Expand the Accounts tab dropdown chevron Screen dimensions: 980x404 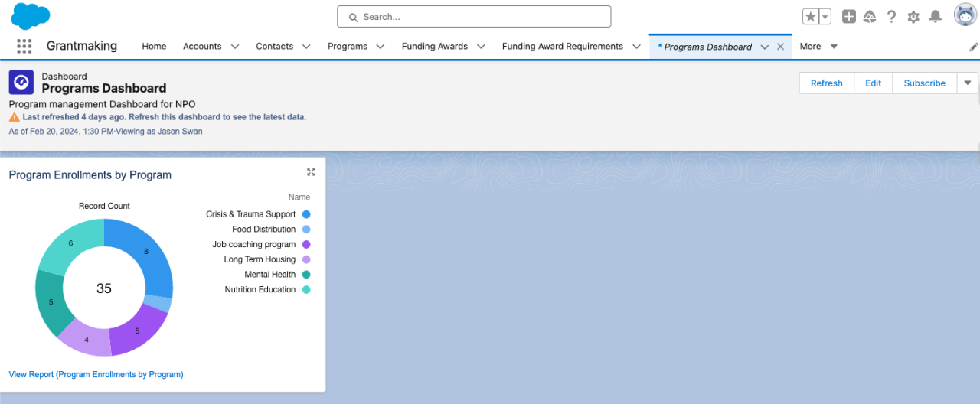pos(235,47)
